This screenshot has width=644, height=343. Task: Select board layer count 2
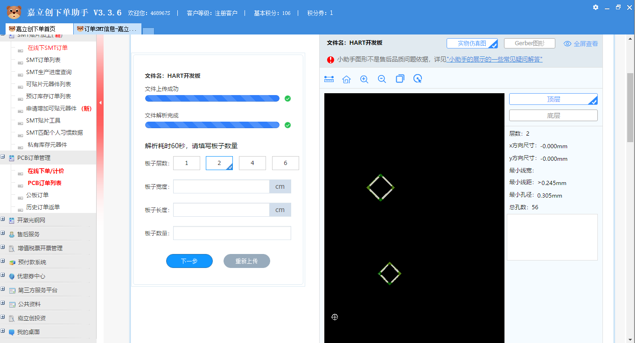(219, 163)
